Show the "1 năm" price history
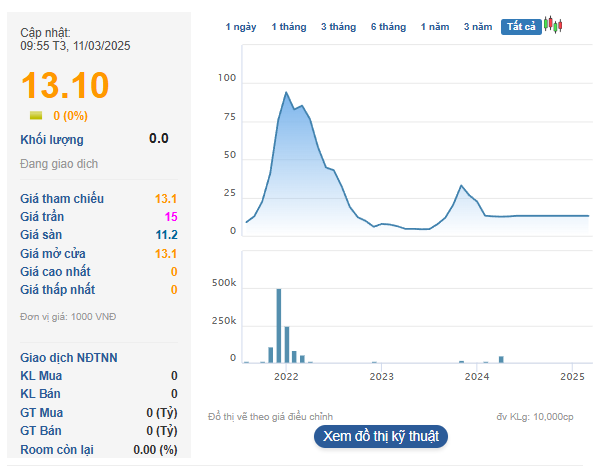 click(x=435, y=27)
